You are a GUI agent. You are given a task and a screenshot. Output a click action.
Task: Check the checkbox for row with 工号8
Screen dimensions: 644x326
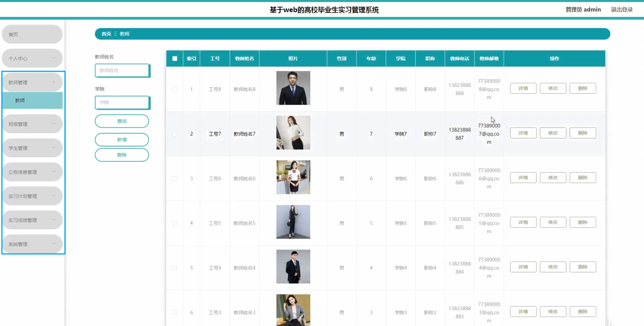tap(175, 89)
